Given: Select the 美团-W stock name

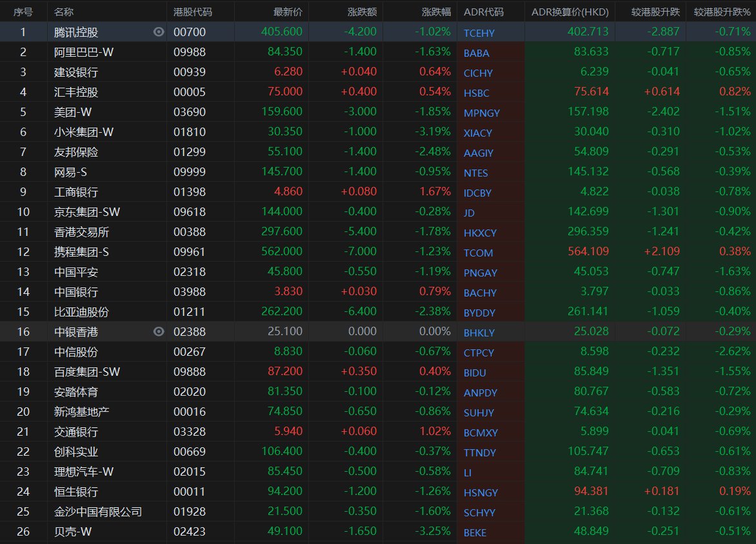Looking at the screenshot, I should pos(73,112).
